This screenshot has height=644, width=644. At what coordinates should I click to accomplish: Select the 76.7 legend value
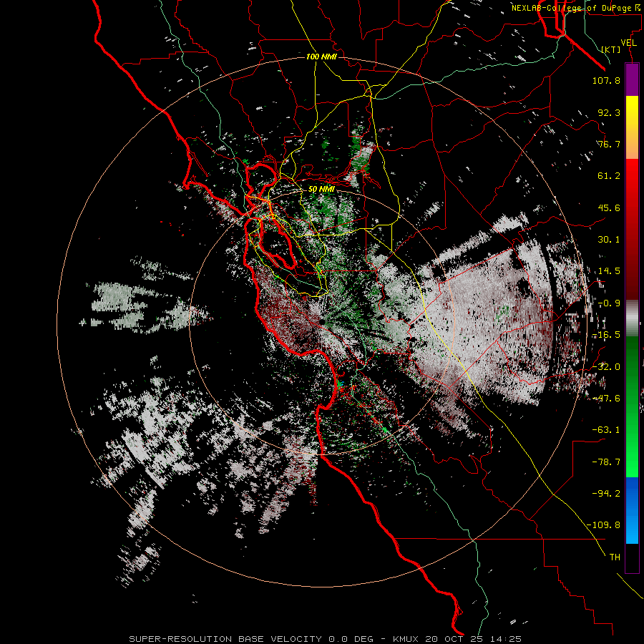[x=609, y=144]
